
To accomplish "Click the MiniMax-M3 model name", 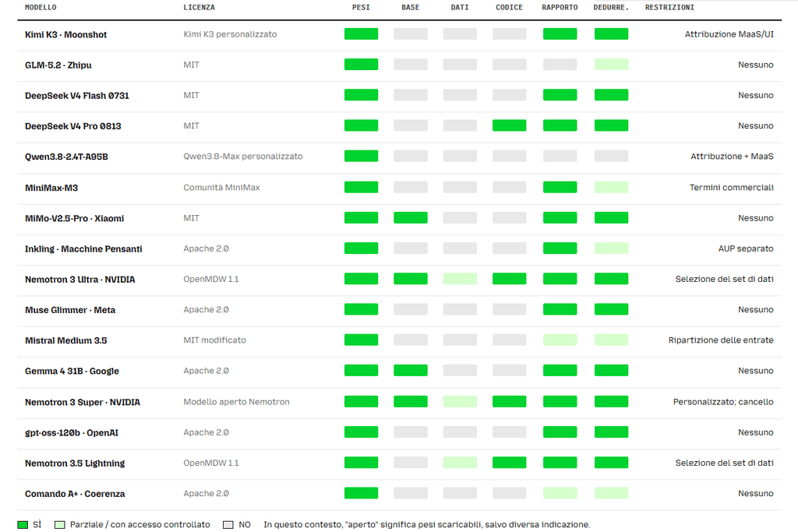I will click(51, 188).
